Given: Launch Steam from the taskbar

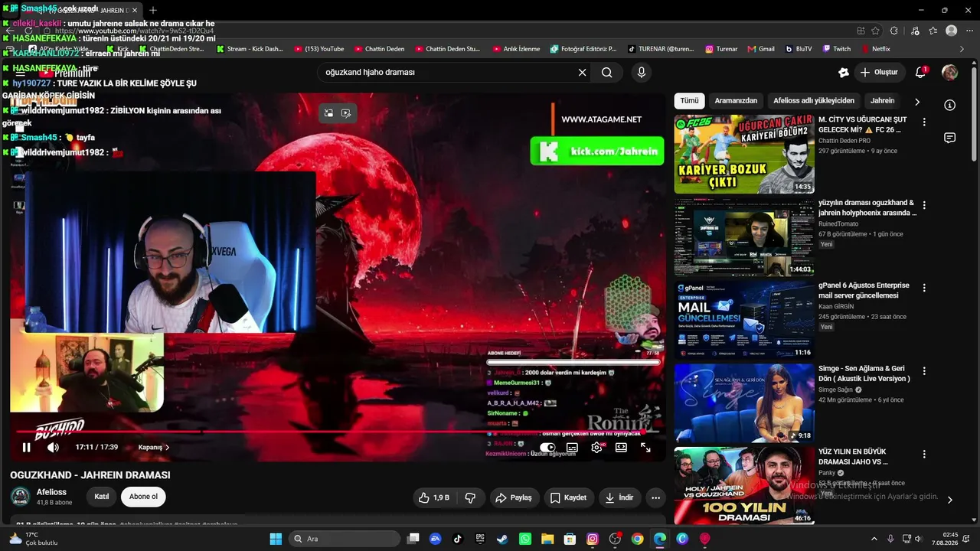Looking at the screenshot, I should tap(502, 539).
